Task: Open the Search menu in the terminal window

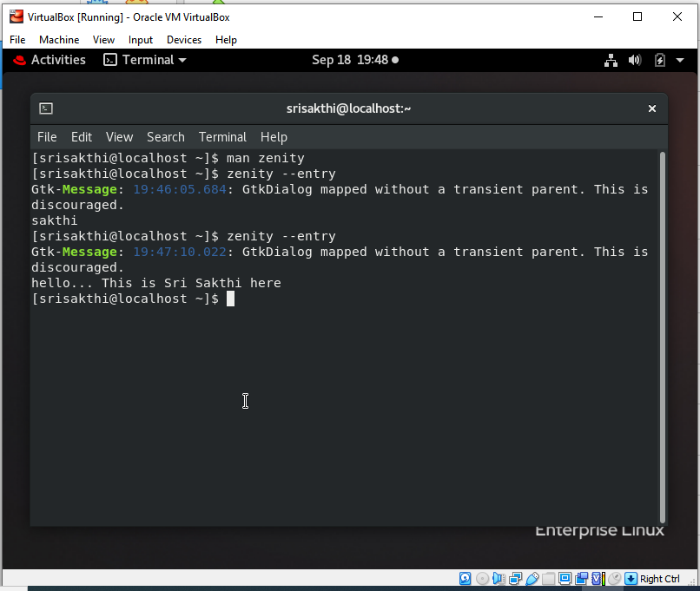Action: (165, 137)
